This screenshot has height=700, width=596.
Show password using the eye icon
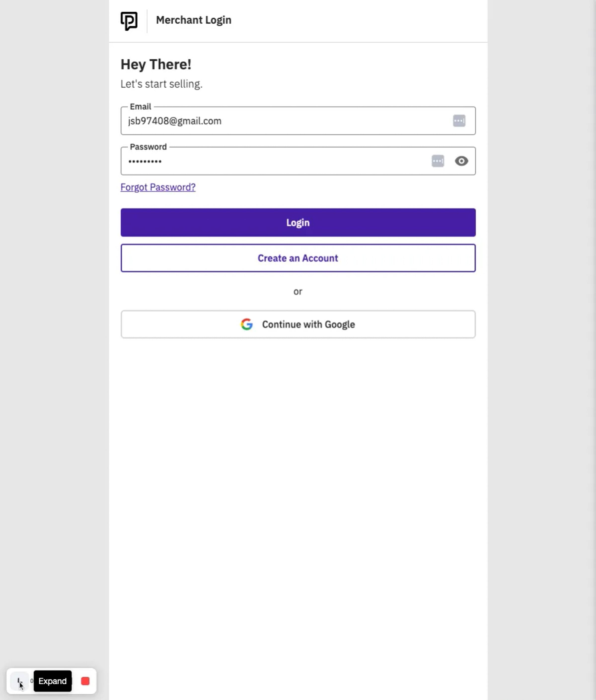(461, 161)
